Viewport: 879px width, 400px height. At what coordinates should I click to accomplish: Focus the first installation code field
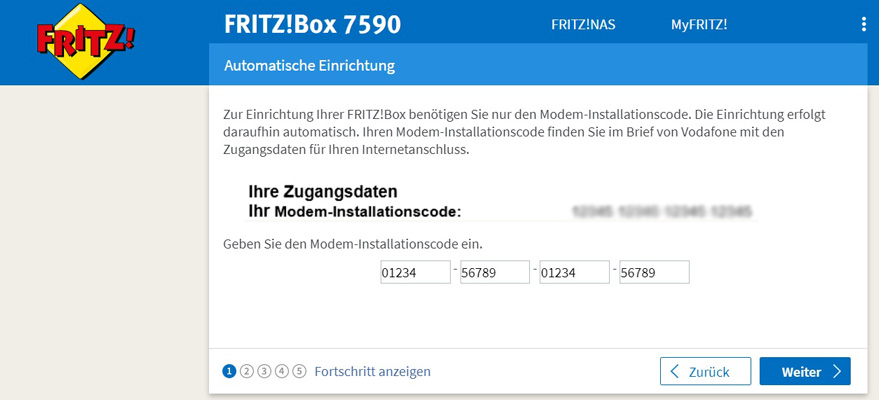click(415, 272)
